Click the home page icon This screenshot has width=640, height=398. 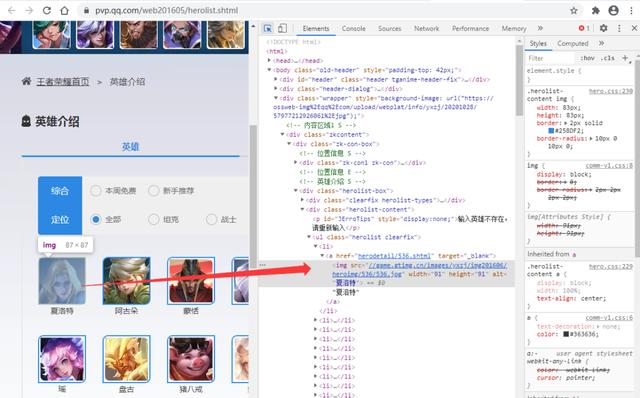tap(64, 11)
